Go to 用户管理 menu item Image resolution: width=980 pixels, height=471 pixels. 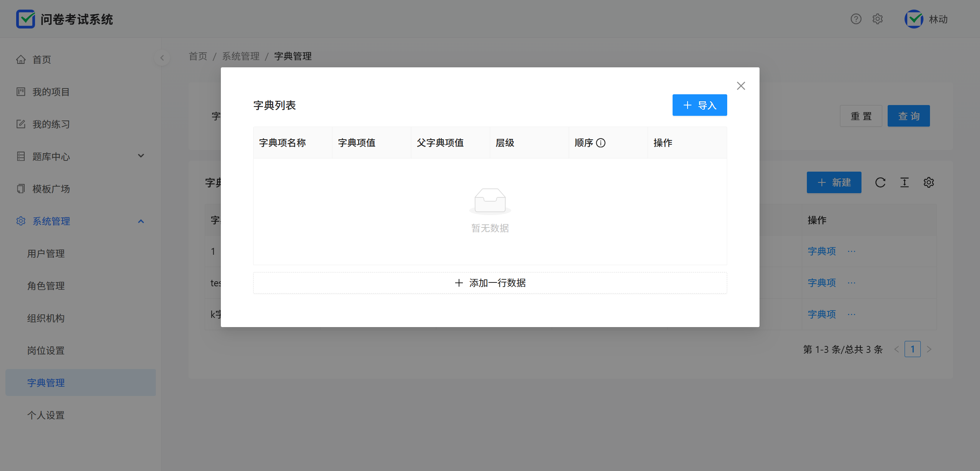[x=46, y=254]
